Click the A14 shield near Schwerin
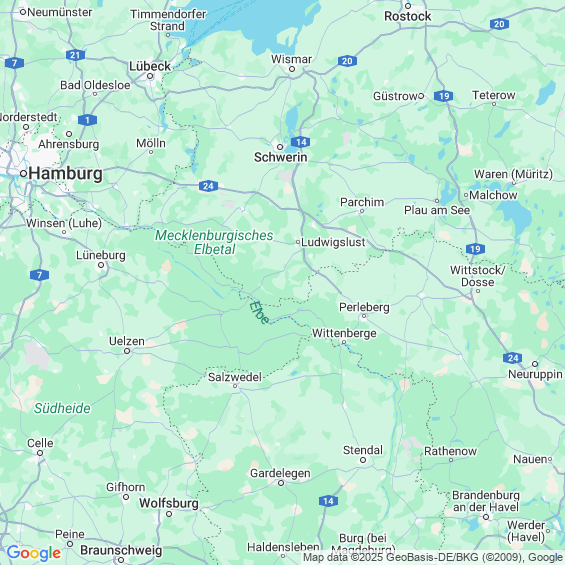565x565 pixels. point(301,142)
